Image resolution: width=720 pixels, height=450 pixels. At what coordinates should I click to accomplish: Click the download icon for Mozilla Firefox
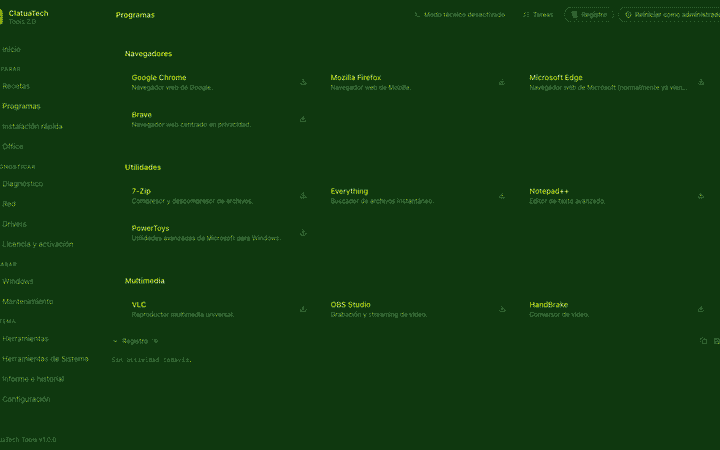point(502,82)
